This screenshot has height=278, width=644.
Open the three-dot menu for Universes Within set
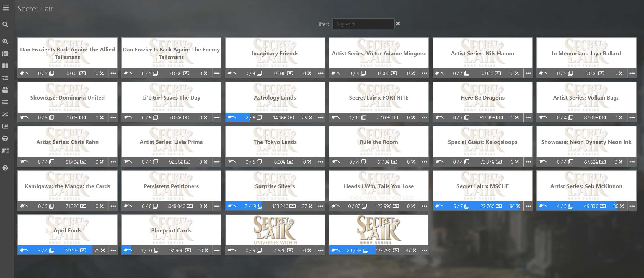point(321,250)
